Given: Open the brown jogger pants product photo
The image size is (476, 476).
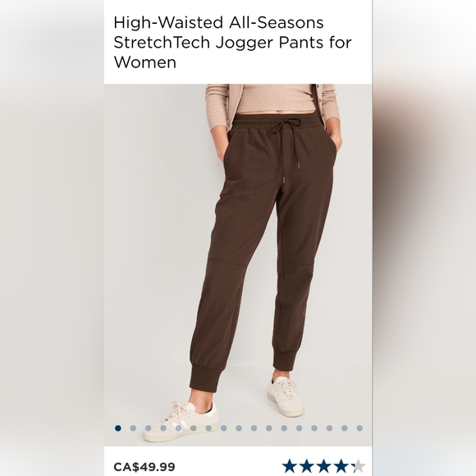Looking at the screenshot, I should [238, 265].
